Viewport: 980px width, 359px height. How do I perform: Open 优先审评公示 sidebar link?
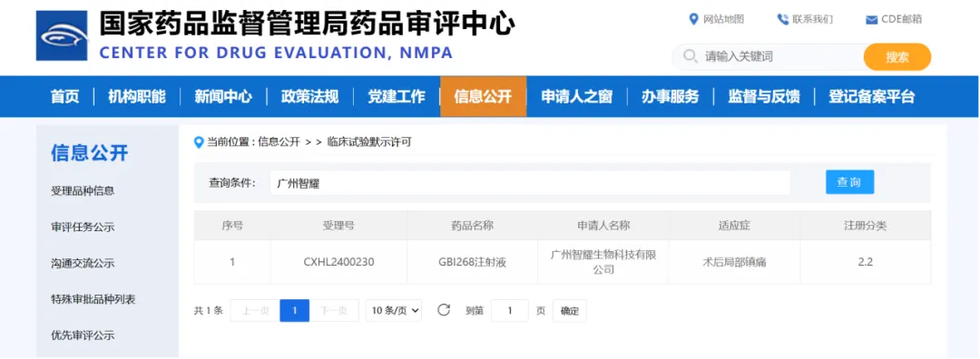tap(83, 335)
